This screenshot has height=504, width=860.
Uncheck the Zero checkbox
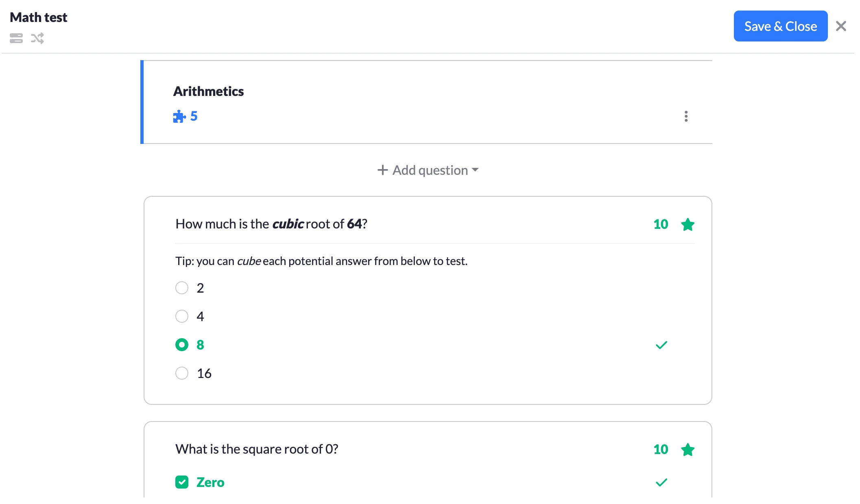(x=182, y=482)
